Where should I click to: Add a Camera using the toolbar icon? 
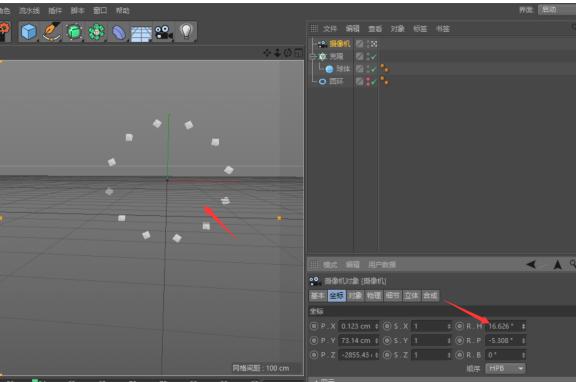pyautogui.click(x=163, y=32)
